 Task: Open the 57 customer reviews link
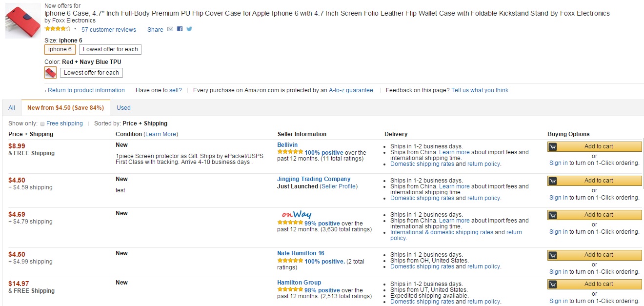tap(109, 30)
